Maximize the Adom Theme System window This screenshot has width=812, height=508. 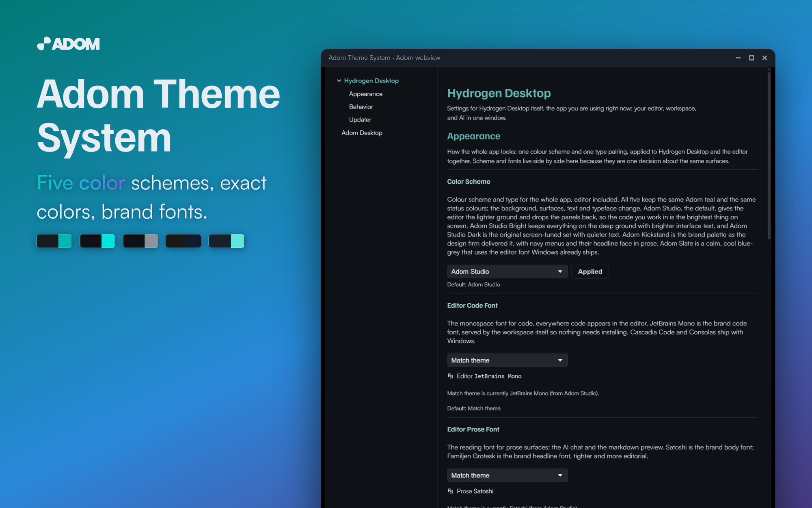(x=752, y=58)
